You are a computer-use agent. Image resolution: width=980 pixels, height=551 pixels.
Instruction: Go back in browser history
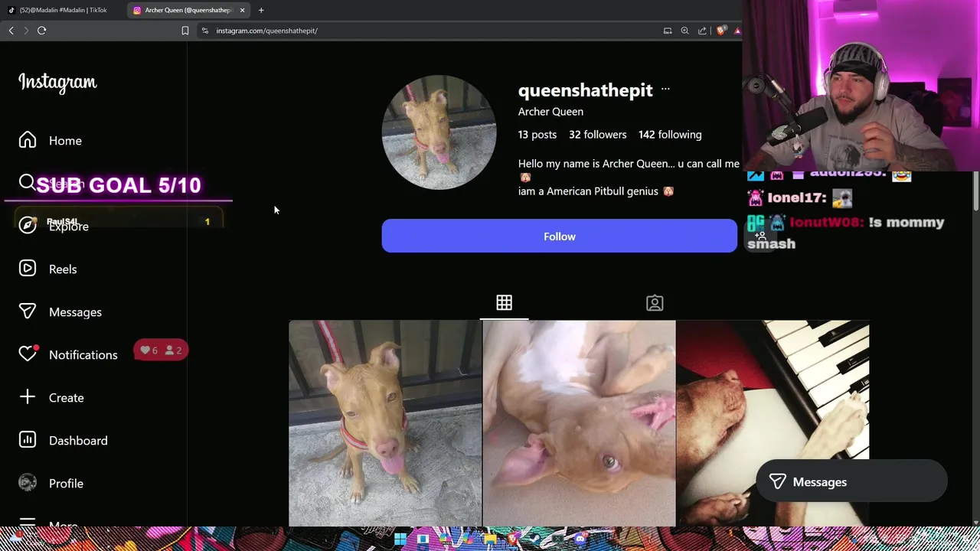point(11,31)
